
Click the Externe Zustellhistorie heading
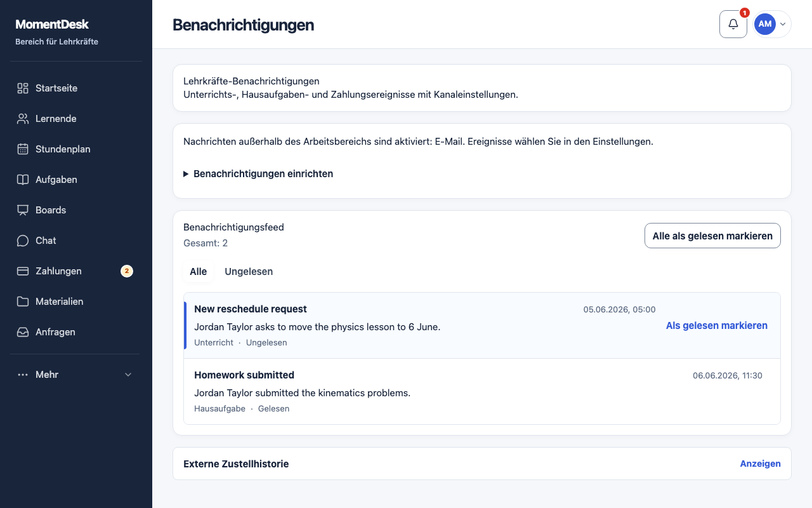click(x=236, y=464)
